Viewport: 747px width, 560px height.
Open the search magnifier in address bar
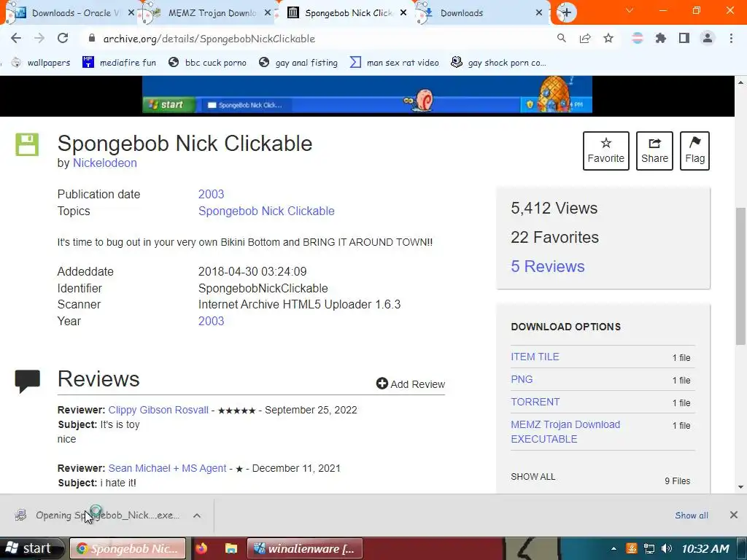tap(562, 39)
